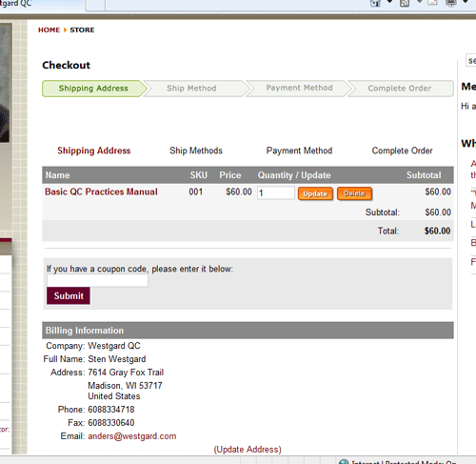Click the Sten Westgard full name value
476x464 pixels.
[117, 359]
